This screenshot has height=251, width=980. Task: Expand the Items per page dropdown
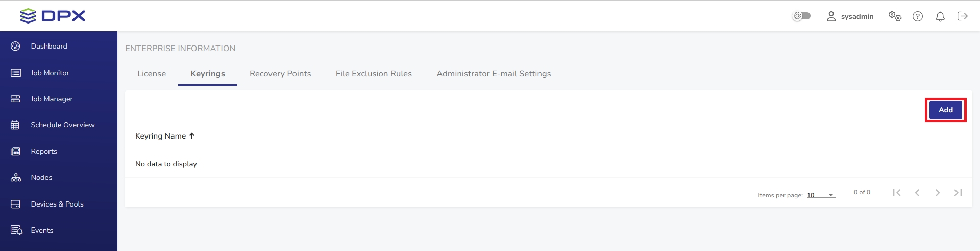pos(821,195)
